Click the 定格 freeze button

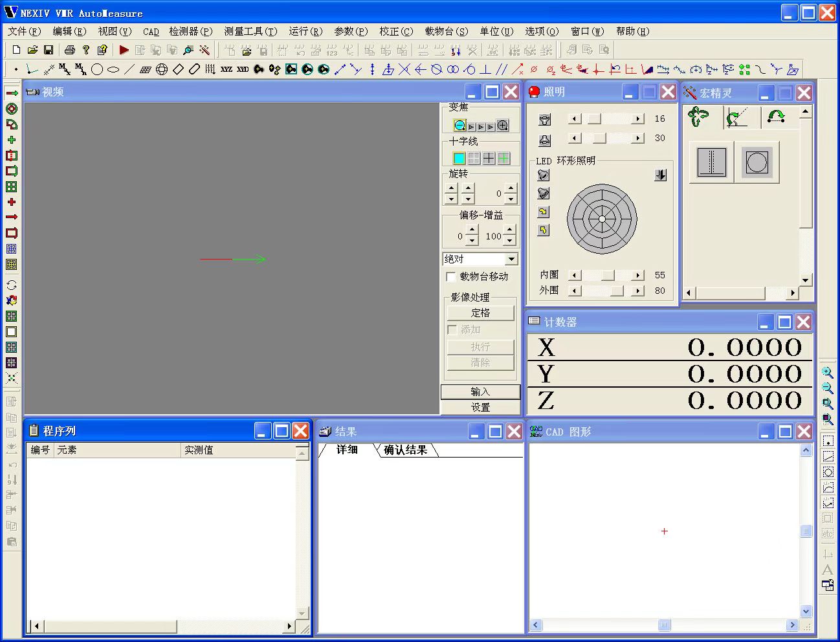(x=480, y=313)
